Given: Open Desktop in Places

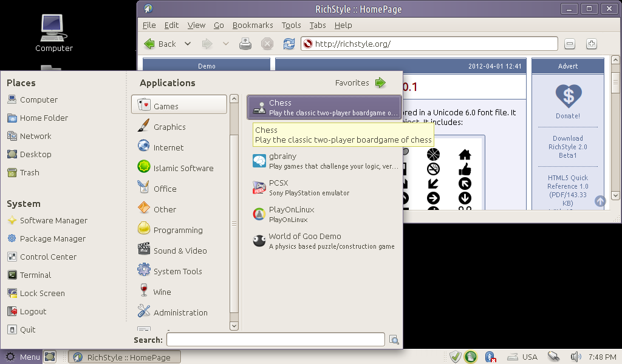Looking at the screenshot, I should point(29,154).
